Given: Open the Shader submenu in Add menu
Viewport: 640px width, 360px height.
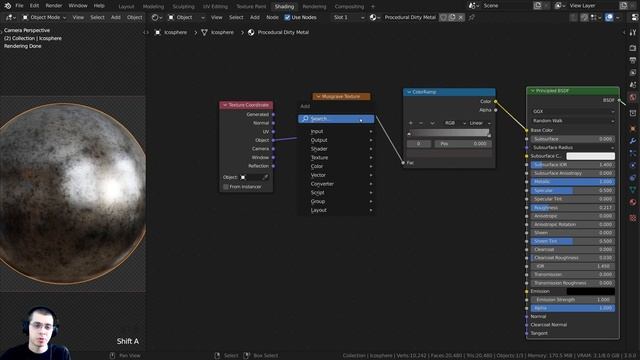Looking at the screenshot, I should pyautogui.click(x=336, y=149).
